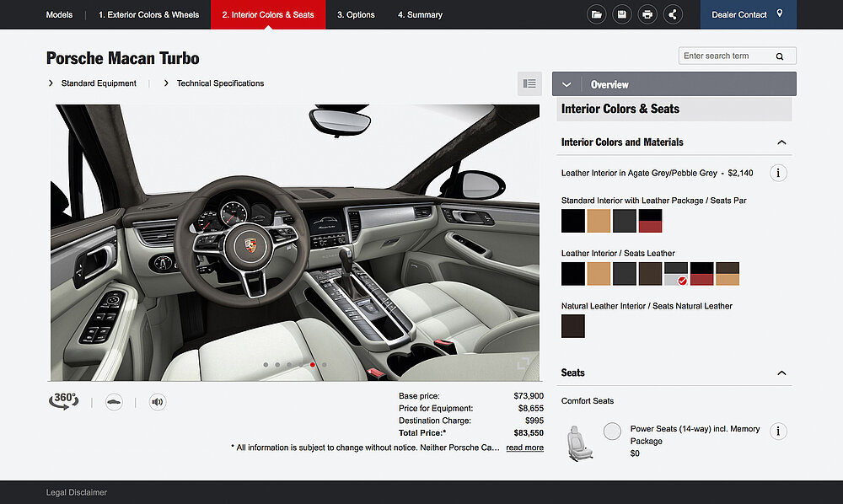This screenshot has width=843, height=504.
Task: Choose the Natural Leather dark brown swatch
Action: tap(573, 326)
